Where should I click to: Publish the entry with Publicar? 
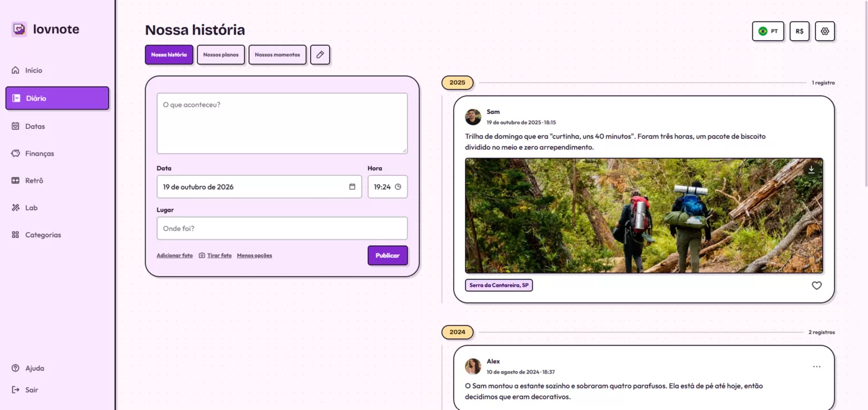(387, 255)
